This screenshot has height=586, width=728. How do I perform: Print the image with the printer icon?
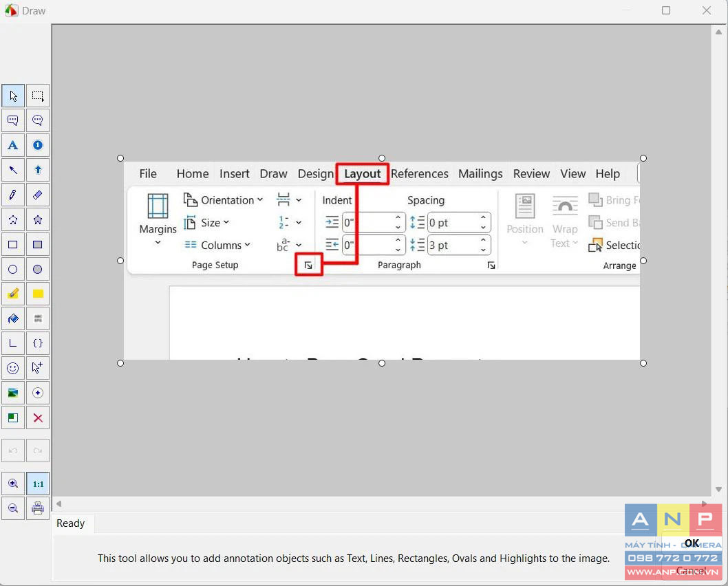38,508
